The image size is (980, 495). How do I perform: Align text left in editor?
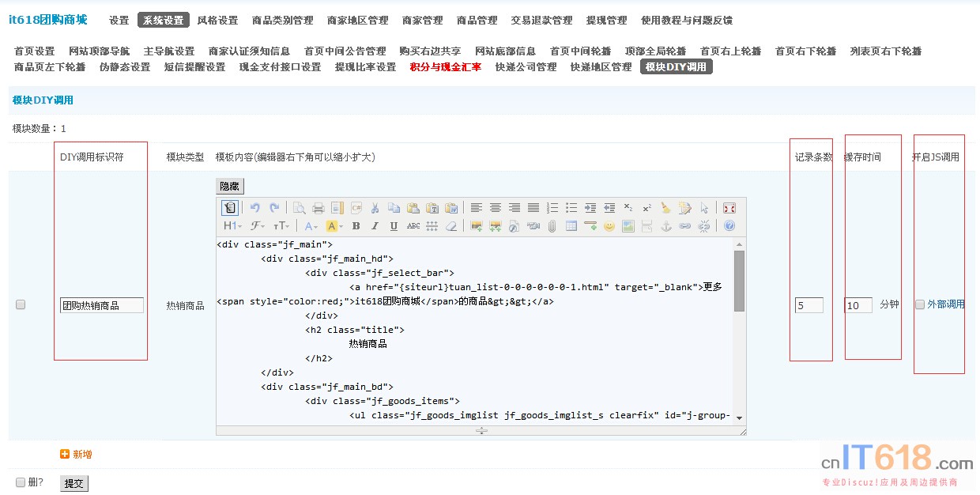pos(477,208)
